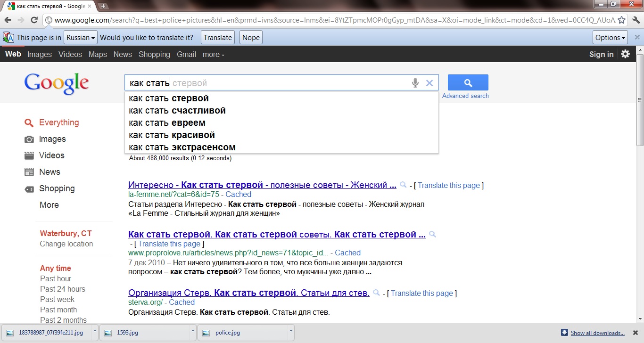The image size is (644, 343).
Task: Click the browser reload icon
Action: coord(34,20)
